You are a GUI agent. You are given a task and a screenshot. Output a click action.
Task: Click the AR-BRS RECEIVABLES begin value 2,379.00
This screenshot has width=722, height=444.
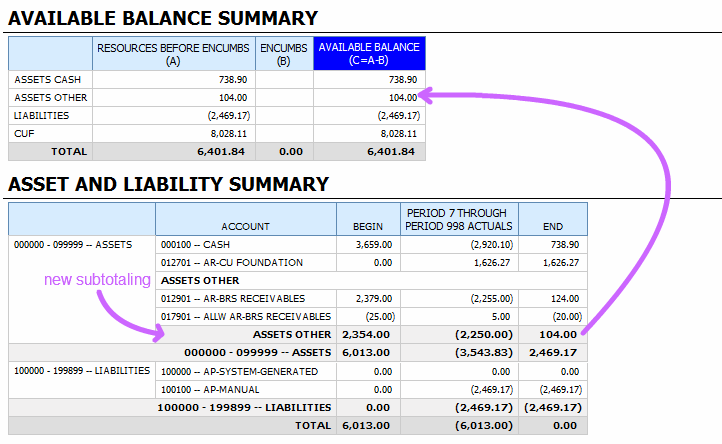point(374,298)
